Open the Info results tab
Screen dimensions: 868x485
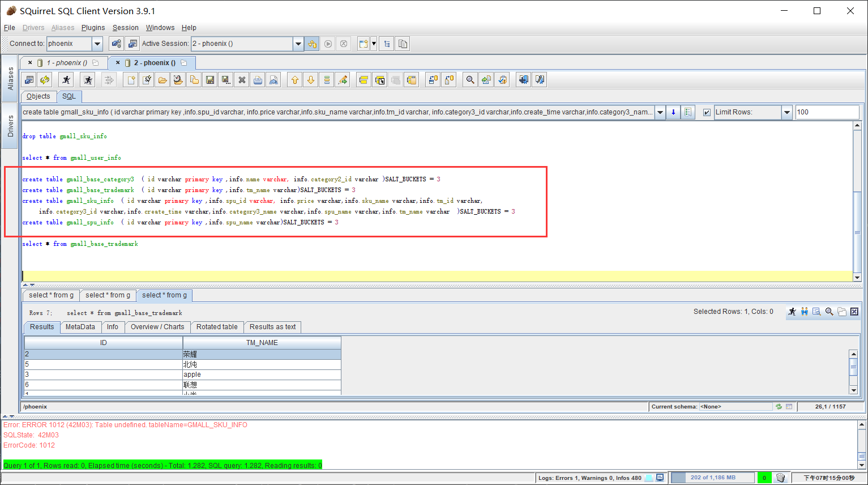click(x=113, y=327)
